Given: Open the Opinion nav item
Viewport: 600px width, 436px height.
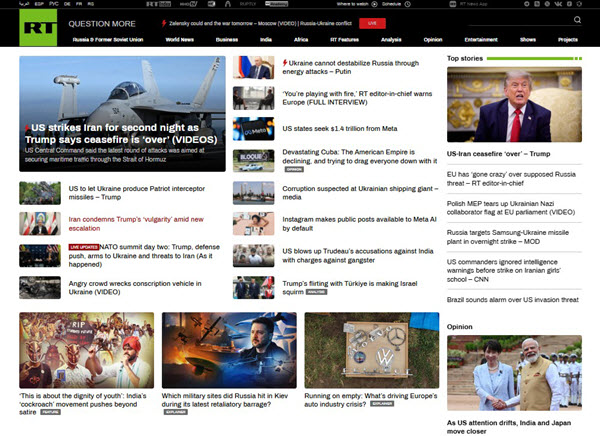Looking at the screenshot, I should click(x=433, y=39).
